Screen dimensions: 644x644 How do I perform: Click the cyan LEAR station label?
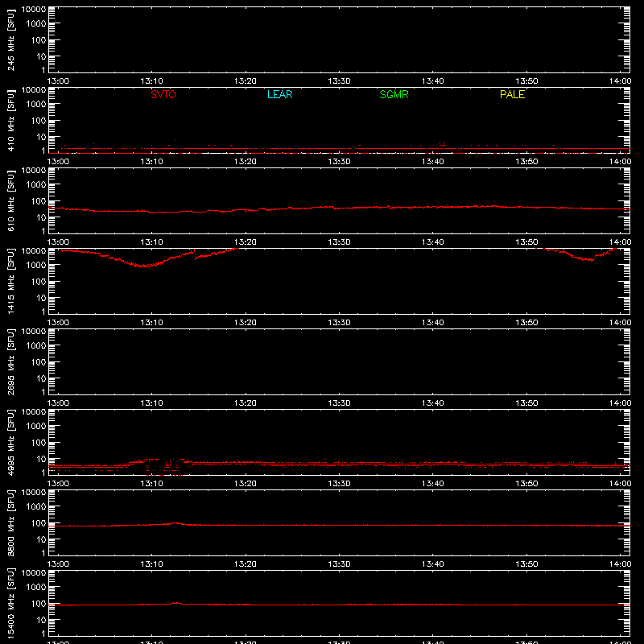279,94
